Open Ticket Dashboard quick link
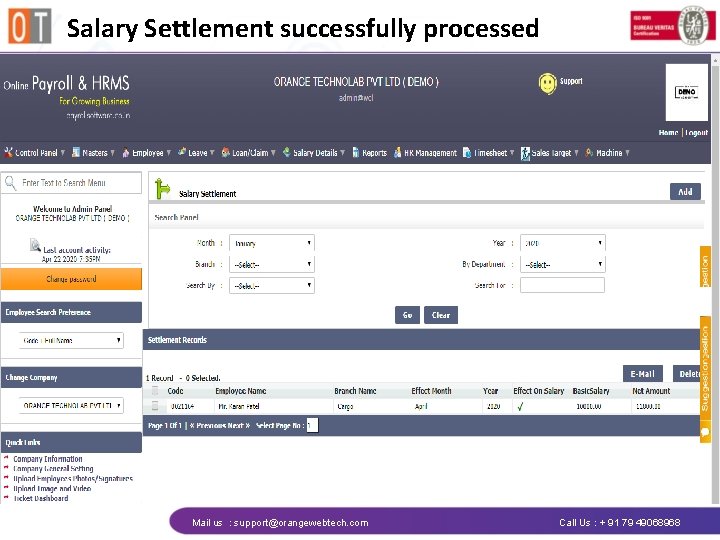This screenshot has height=540, width=720. pyautogui.click(x=41, y=498)
